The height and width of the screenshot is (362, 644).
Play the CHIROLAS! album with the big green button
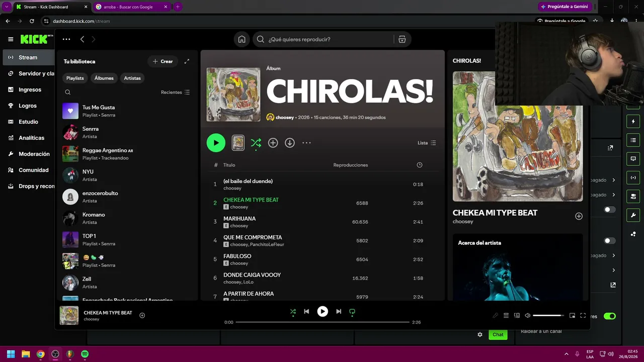point(216,143)
